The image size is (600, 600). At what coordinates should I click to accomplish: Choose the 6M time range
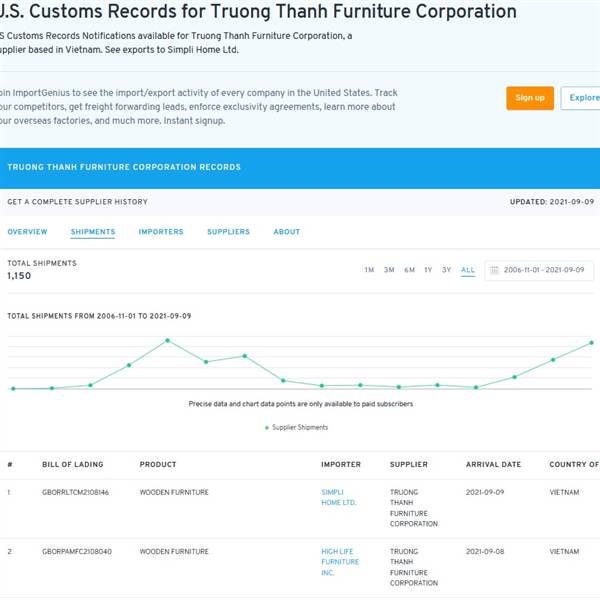tap(409, 270)
